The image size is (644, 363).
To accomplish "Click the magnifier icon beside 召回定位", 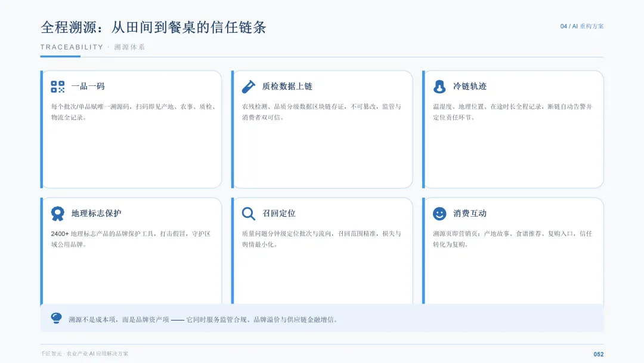I will coord(249,213).
